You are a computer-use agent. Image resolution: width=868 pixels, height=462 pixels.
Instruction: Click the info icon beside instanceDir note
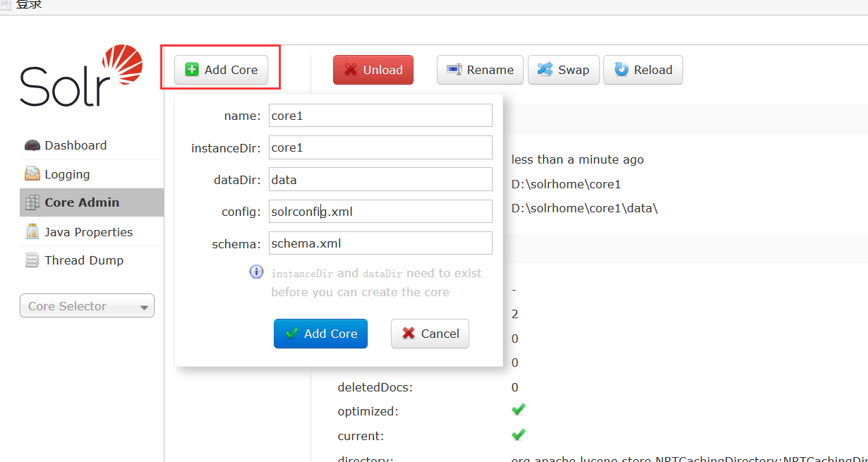257,272
